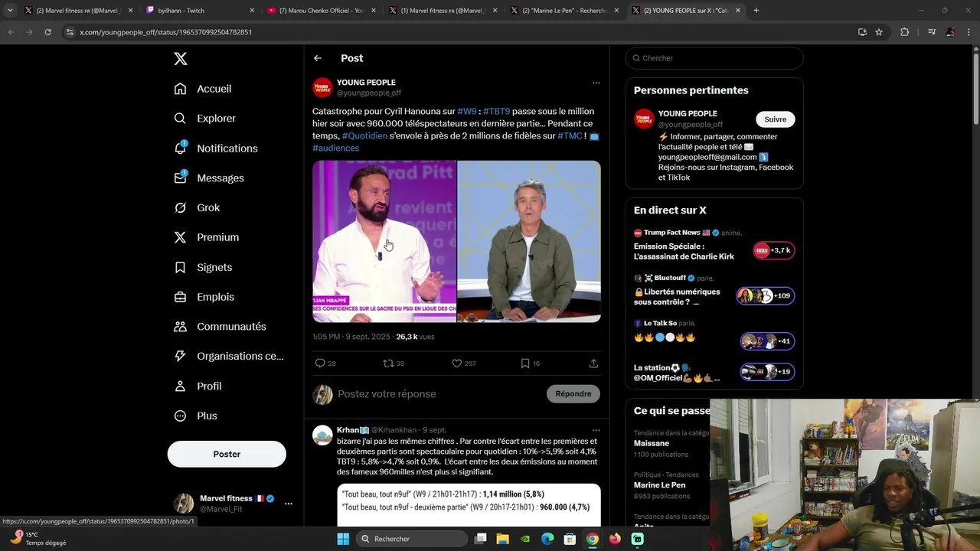Click the repost icon with 39

[x=394, y=364]
